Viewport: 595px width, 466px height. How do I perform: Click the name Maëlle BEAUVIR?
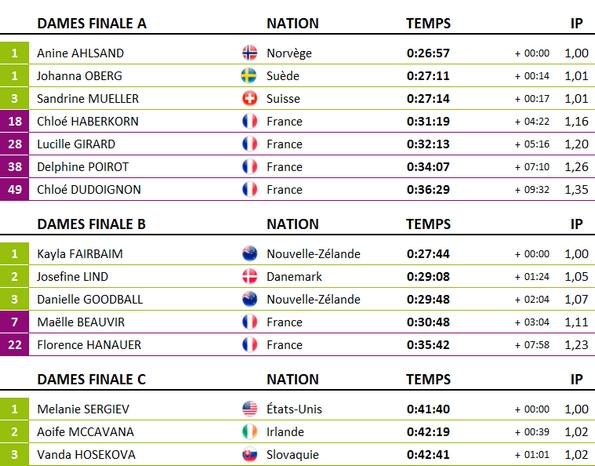(x=81, y=322)
